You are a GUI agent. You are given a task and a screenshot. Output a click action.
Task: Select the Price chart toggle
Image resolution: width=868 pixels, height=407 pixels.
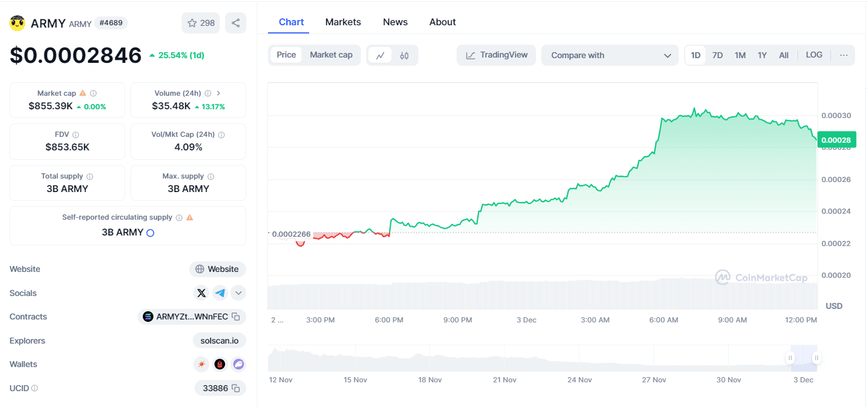(x=286, y=55)
